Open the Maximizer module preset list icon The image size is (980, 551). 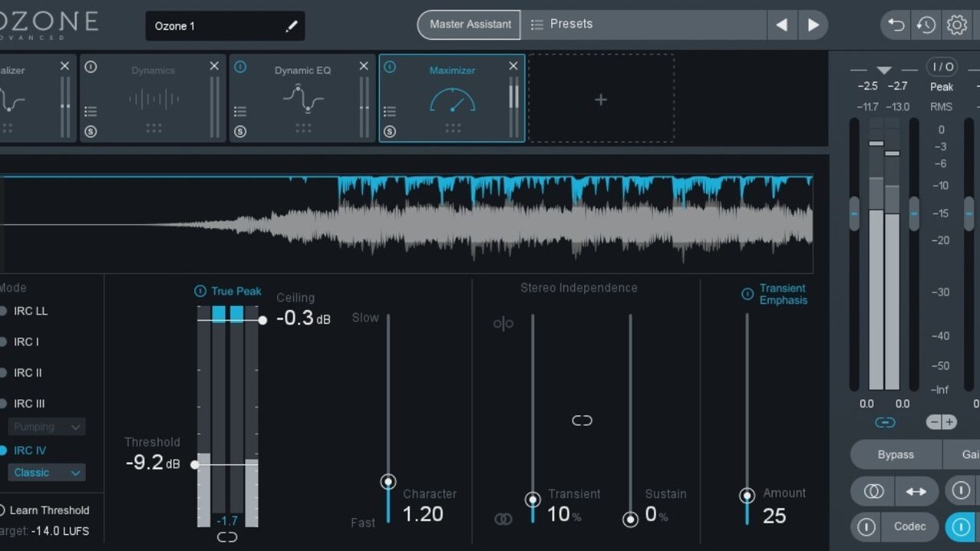click(x=390, y=112)
